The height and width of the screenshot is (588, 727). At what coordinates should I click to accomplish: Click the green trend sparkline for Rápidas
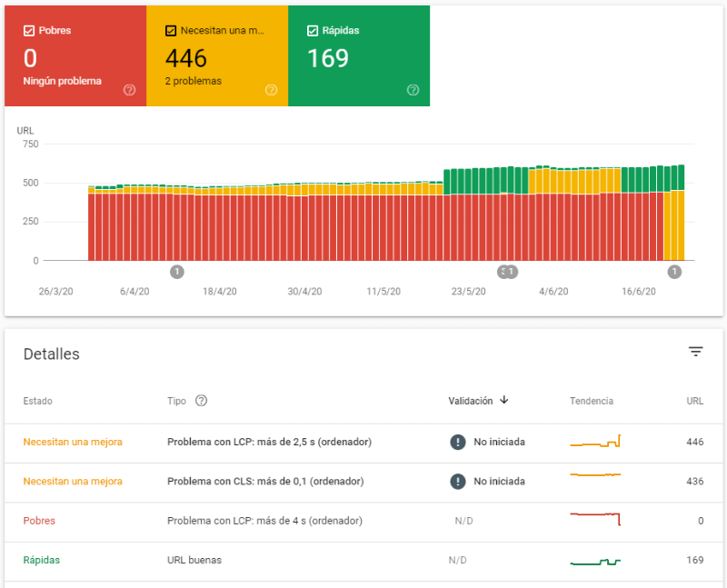tap(595, 560)
